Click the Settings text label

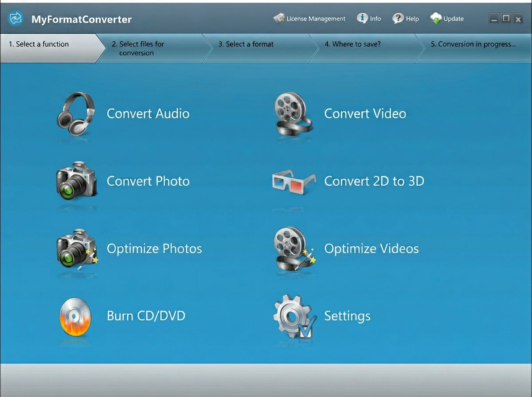(x=348, y=316)
